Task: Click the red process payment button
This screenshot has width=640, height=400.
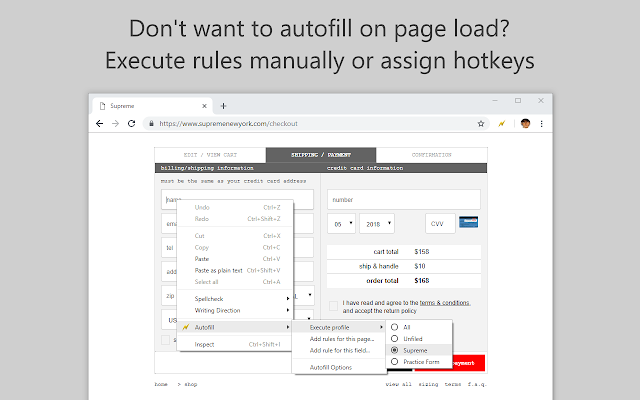Action: (468, 363)
